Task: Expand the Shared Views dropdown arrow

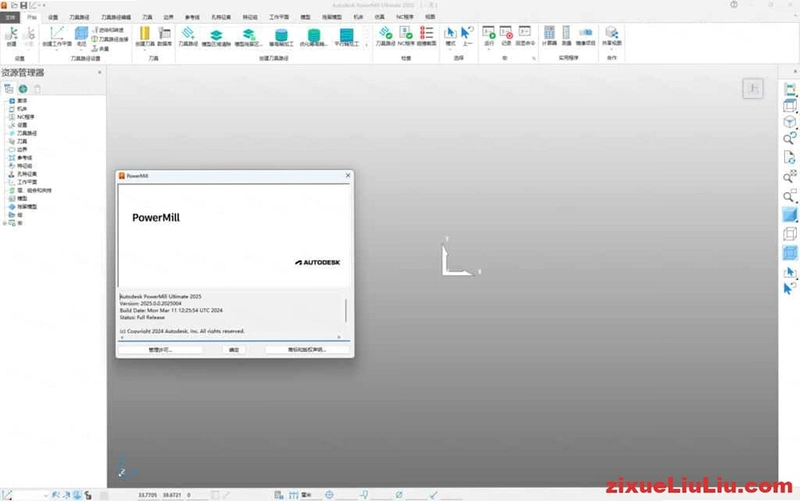Action: point(611,49)
